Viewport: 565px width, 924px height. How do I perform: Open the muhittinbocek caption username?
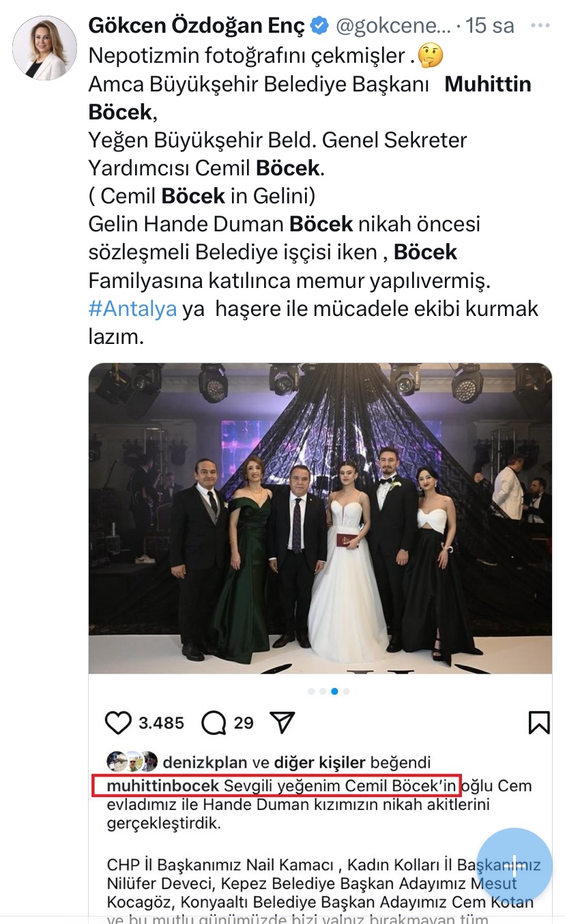pyautogui.click(x=163, y=785)
